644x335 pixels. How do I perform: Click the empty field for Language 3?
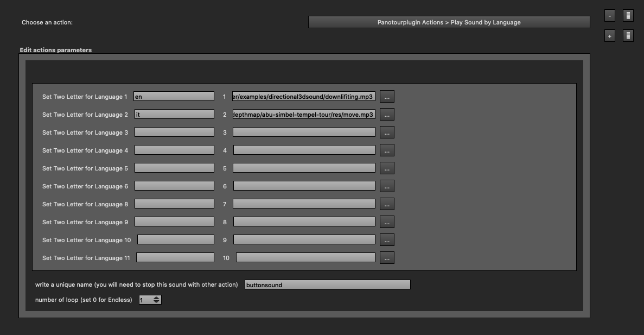click(x=174, y=132)
